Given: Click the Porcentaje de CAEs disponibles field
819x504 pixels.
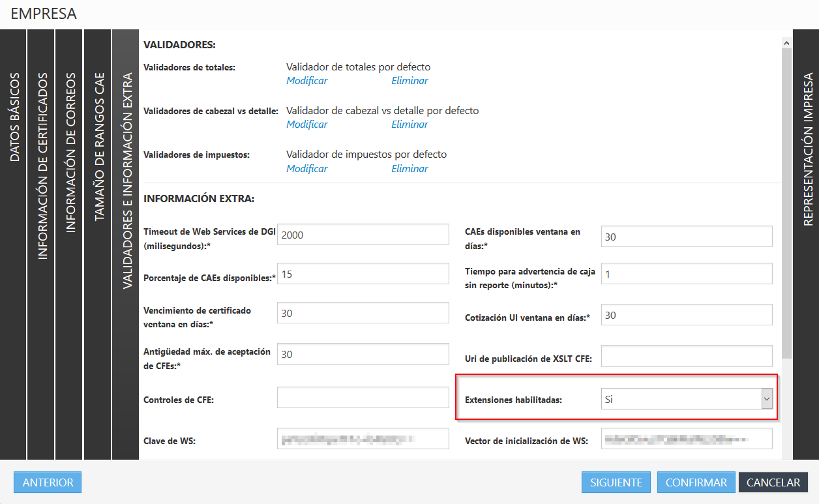Looking at the screenshot, I should click(363, 273).
